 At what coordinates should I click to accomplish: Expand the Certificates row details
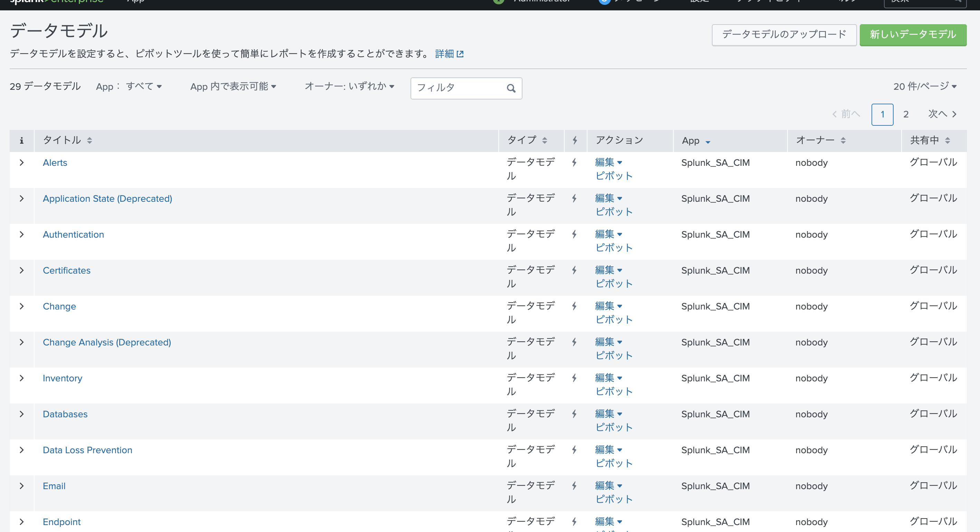coord(22,270)
